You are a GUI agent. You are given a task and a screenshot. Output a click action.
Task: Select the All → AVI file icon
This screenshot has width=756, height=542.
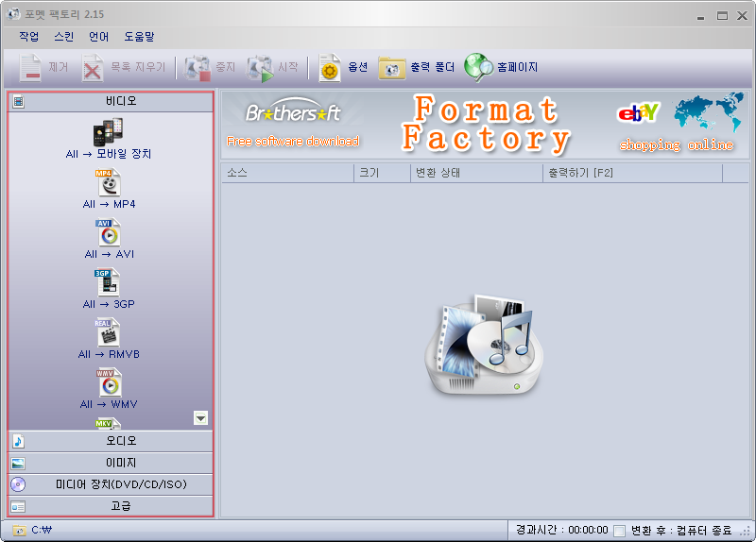(108, 232)
